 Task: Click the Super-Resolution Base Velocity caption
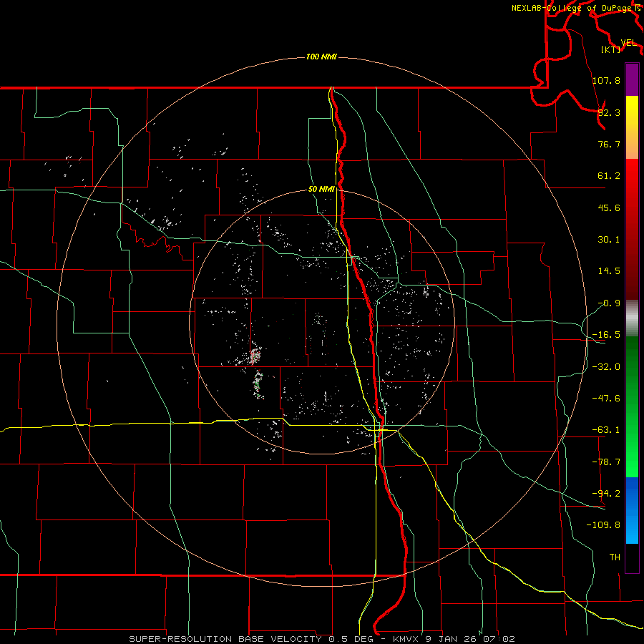point(321,639)
